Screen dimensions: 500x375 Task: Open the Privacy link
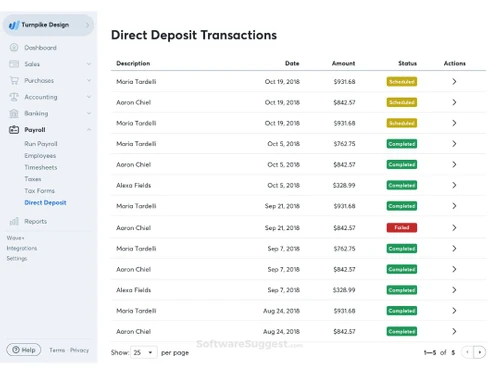point(79,350)
